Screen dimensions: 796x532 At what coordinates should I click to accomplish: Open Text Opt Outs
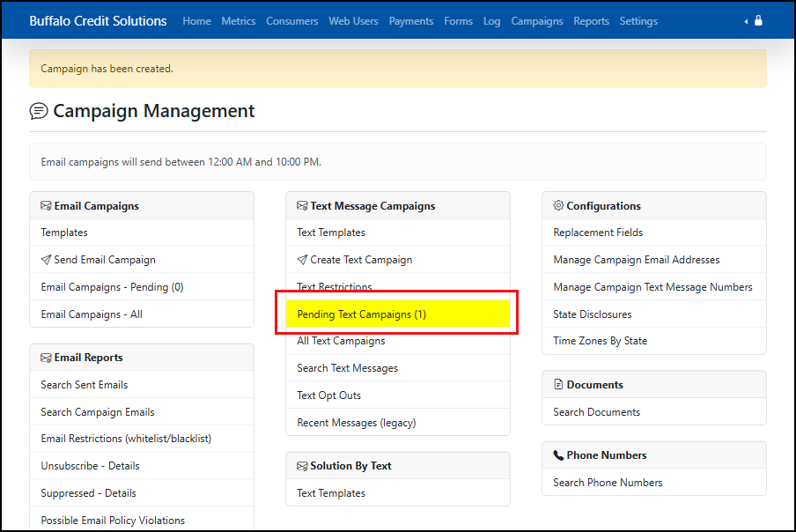pos(398,395)
